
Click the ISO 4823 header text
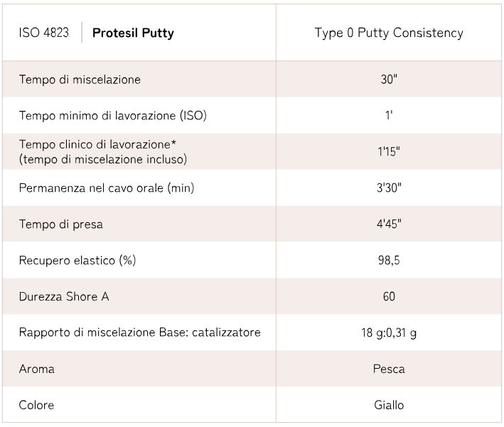[44, 33]
